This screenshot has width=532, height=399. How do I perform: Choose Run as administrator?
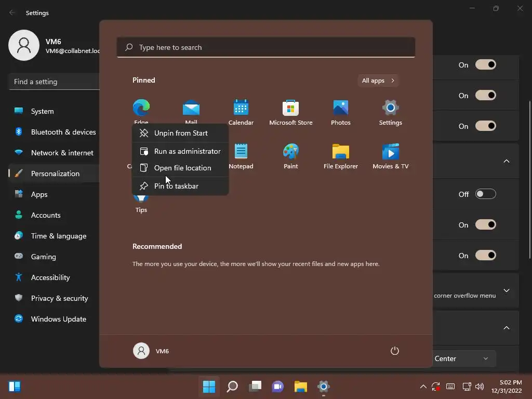(x=180, y=151)
